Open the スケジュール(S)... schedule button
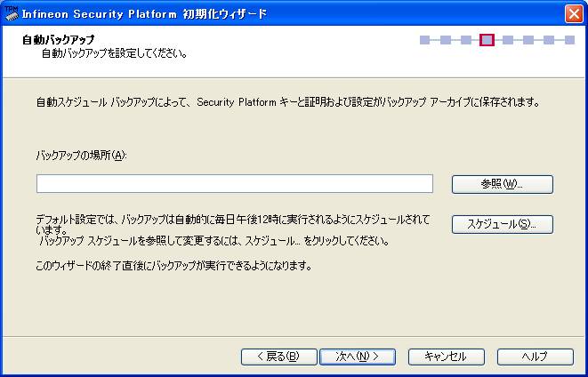Image resolution: width=588 pixels, height=377 pixels. 502,224
